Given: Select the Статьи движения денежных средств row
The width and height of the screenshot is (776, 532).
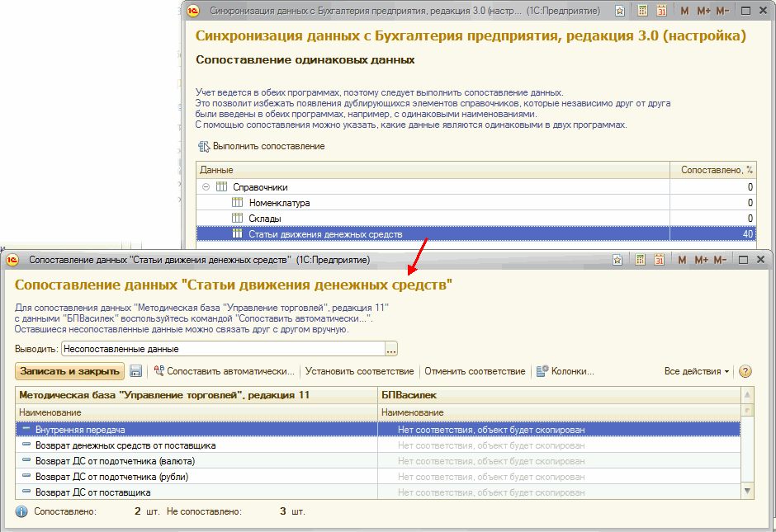Looking at the screenshot, I should click(x=476, y=234).
